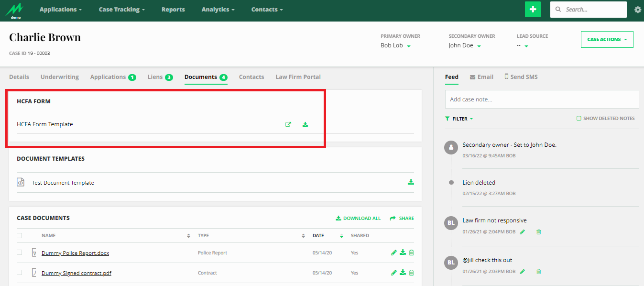This screenshot has width=644, height=286.
Task: Expand the Filter dropdown in the feed
Action: pos(458,118)
